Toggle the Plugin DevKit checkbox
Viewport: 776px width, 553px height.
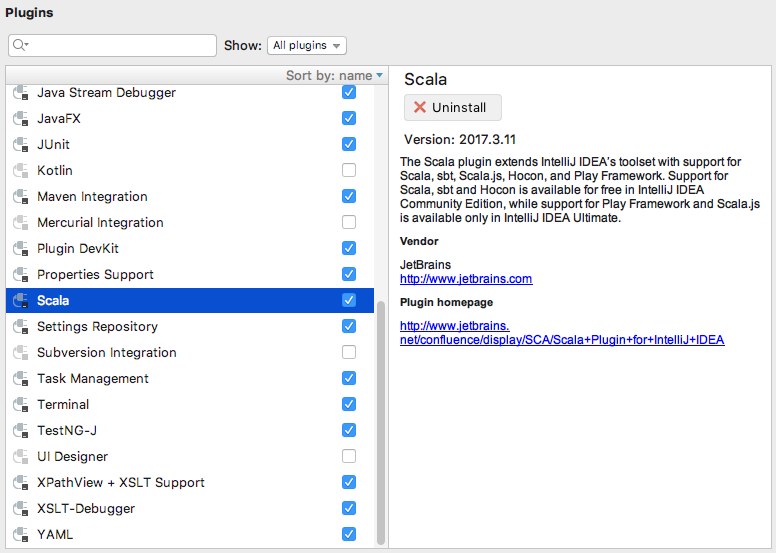pyautogui.click(x=349, y=248)
